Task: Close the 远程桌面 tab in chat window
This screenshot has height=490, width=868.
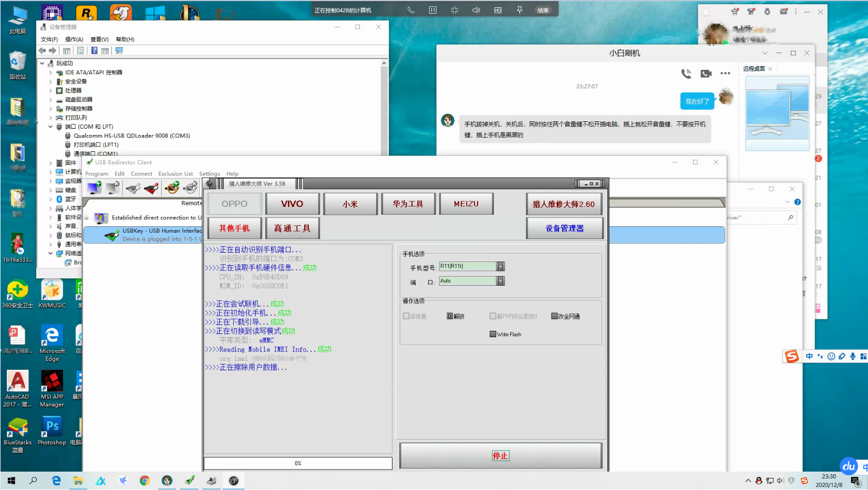Action: pyautogui.click(x=770, y=69)
